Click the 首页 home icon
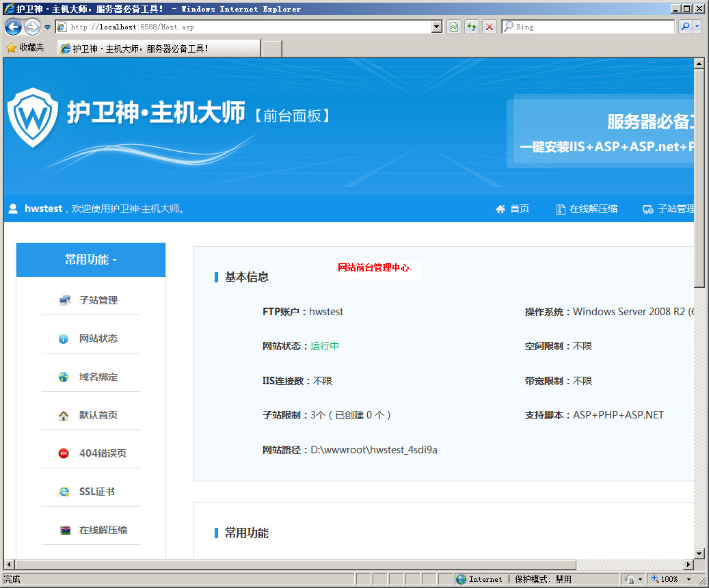Screen dimensions: 709x588 (500, 209)
